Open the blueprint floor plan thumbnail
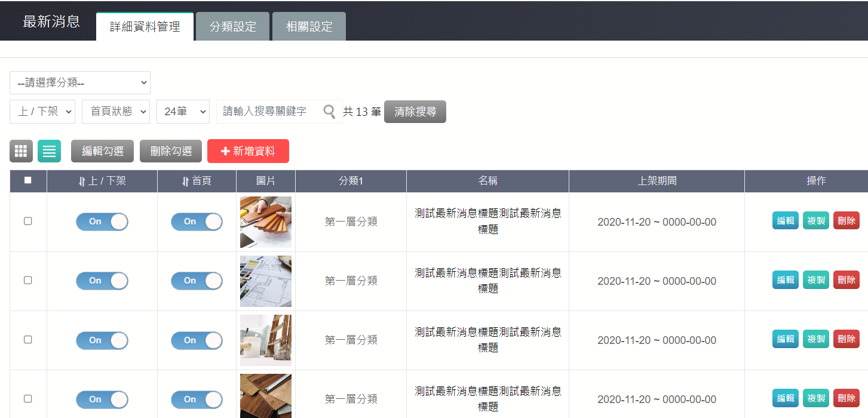Image resolution: width=868 pixels, height=418 pixels. pos(266,281)
